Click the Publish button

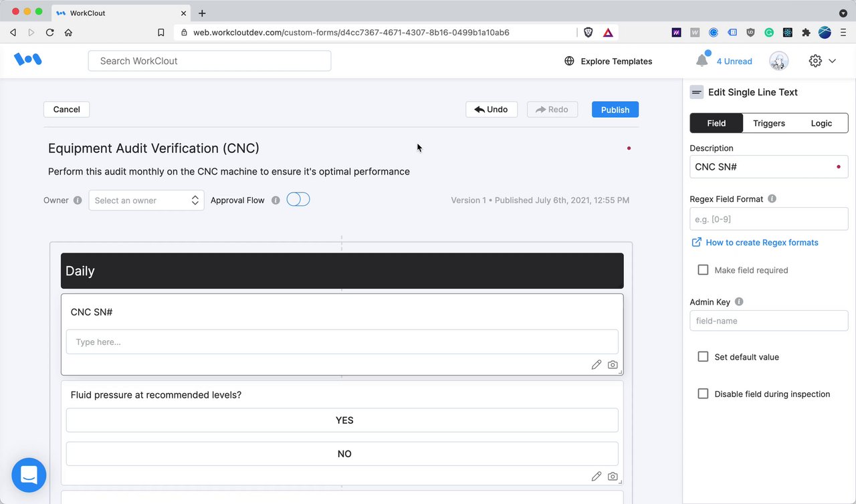coord(615,110)
